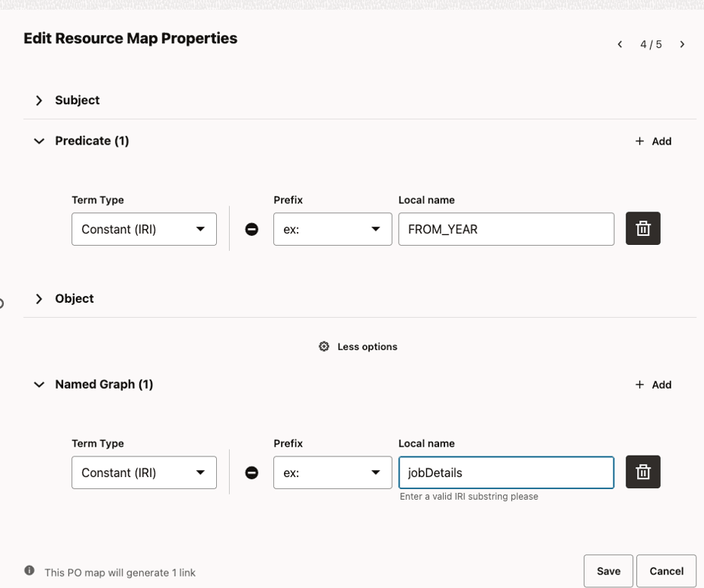This screenshot has width=704, height=588.
Task: Open the Named Graph Term Type dropdown
Action: [x=144, y=472]
